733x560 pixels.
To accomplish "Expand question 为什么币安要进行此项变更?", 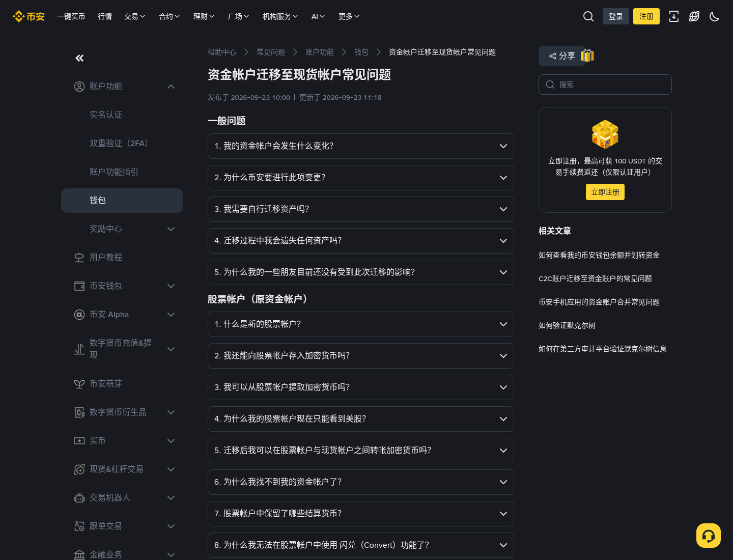I will coord(361,178).
